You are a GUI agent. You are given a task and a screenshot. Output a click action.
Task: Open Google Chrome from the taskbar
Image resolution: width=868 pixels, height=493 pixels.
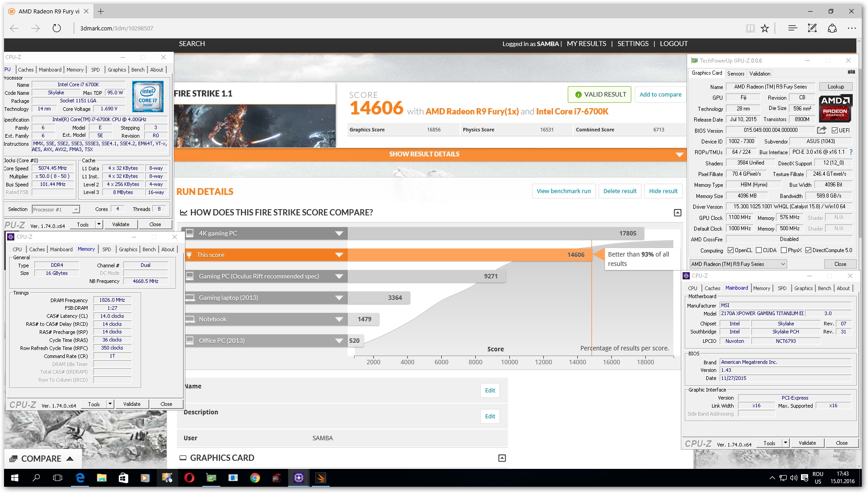tap(255, 478)
